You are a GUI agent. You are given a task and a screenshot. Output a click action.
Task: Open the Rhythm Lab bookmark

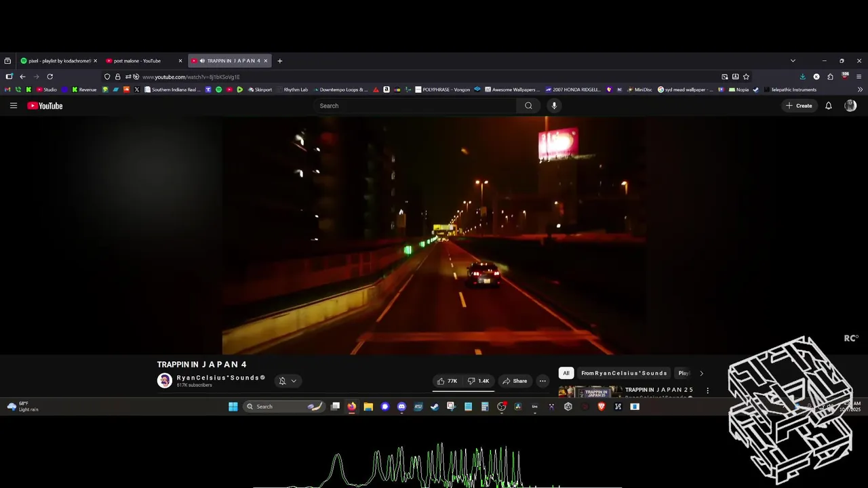[292, 89]
